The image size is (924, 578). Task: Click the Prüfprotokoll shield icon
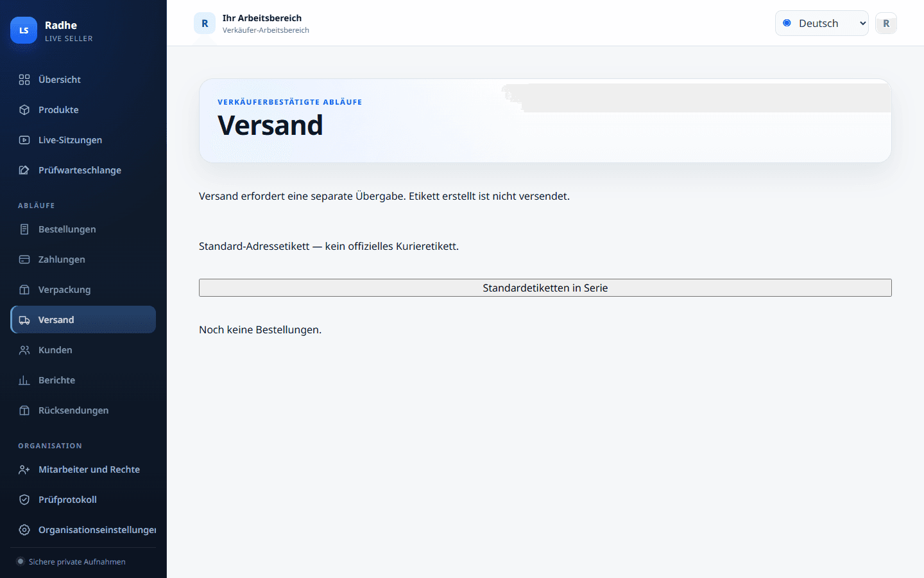(24, 500)
